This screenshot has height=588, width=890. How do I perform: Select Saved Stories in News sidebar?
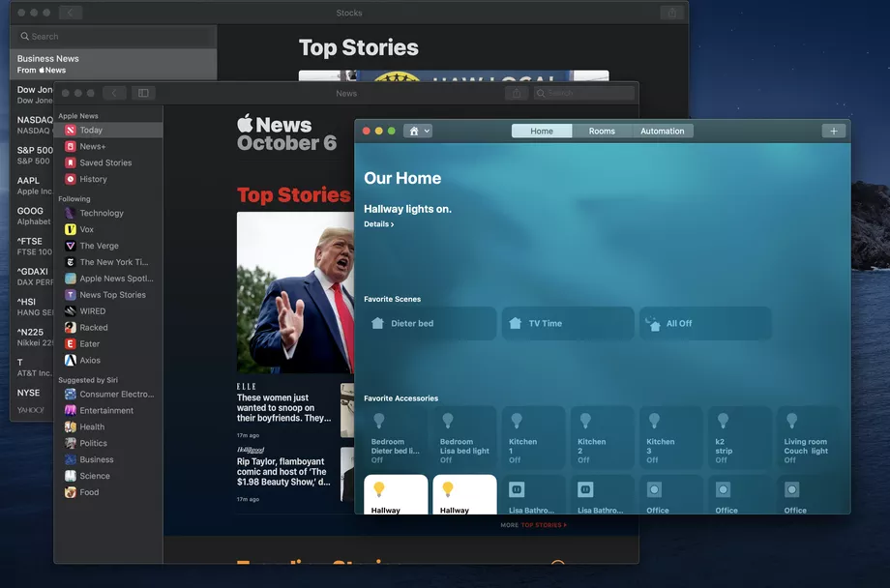coord(107,162)
